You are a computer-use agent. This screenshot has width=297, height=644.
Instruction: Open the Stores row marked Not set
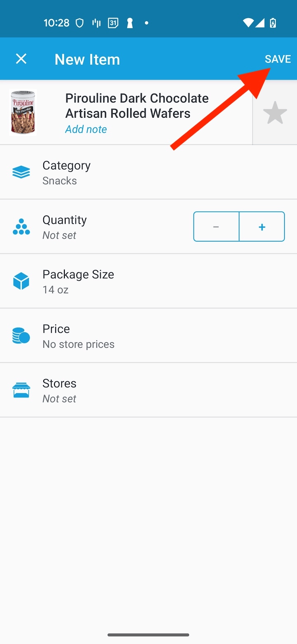(x=148, y=391)
